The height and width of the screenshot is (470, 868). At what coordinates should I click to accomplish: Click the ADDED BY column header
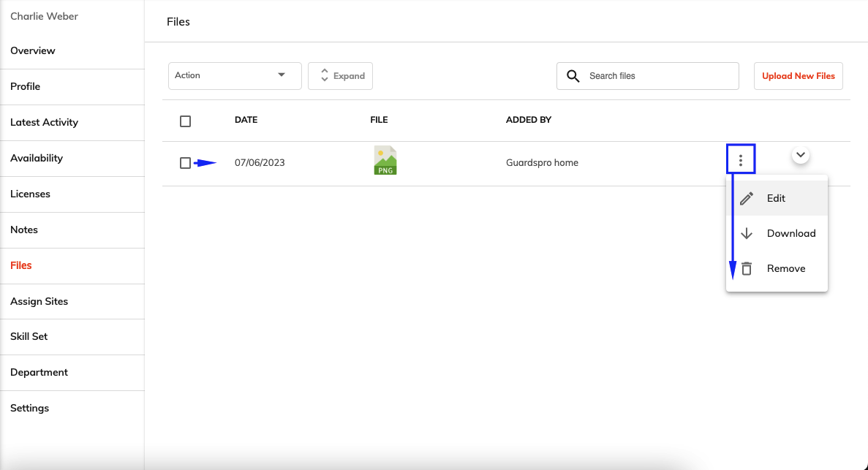[529, 120]
